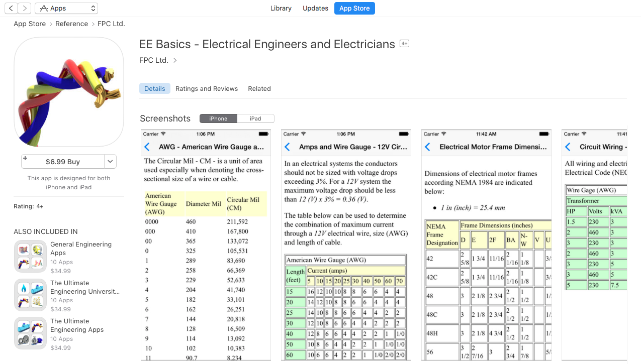Show iPad screenshots

[x=255, y=118]
